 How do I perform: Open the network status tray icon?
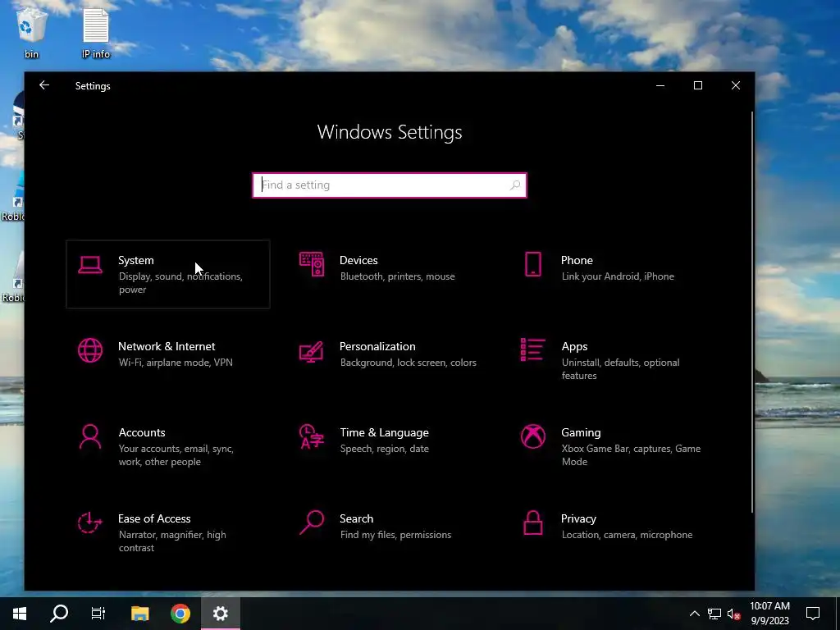click(x=714, y=614)
